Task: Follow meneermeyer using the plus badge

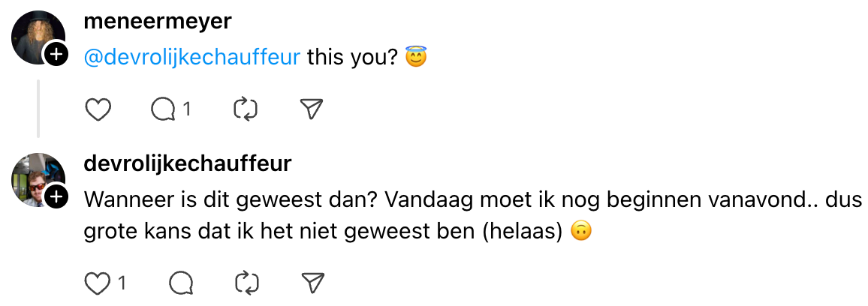Action: (x=56, y=55)
